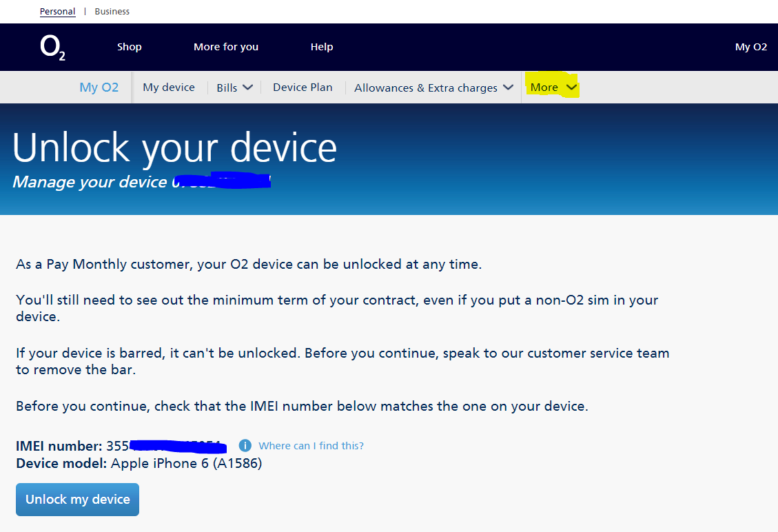Screen dimensions: 778x532
Task: Click the O2 logo in header
Action: (52, 48)
